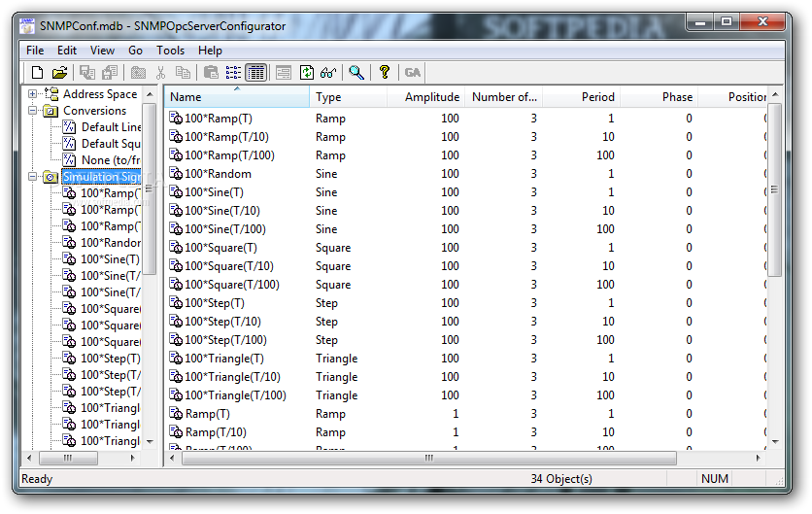Click the 100*Step(T) tree node icon
Screen dimensions: 812x514
69,358
